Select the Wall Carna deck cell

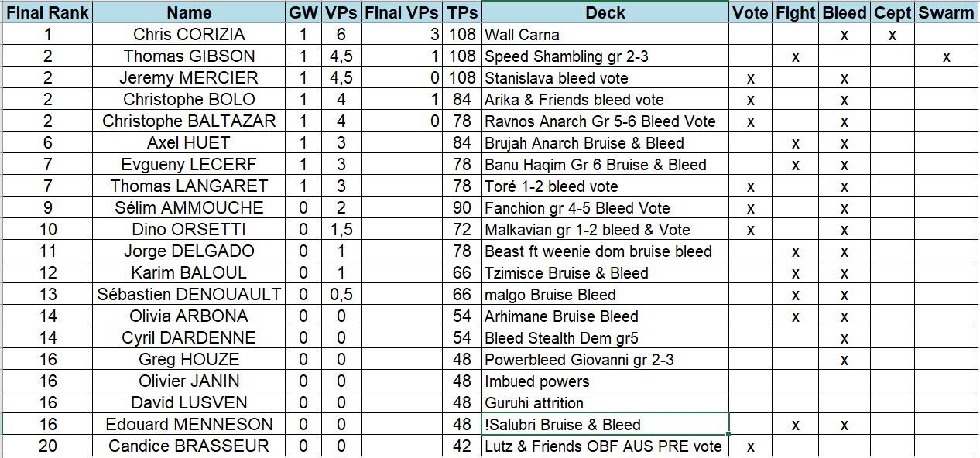[x=605, y=35]
